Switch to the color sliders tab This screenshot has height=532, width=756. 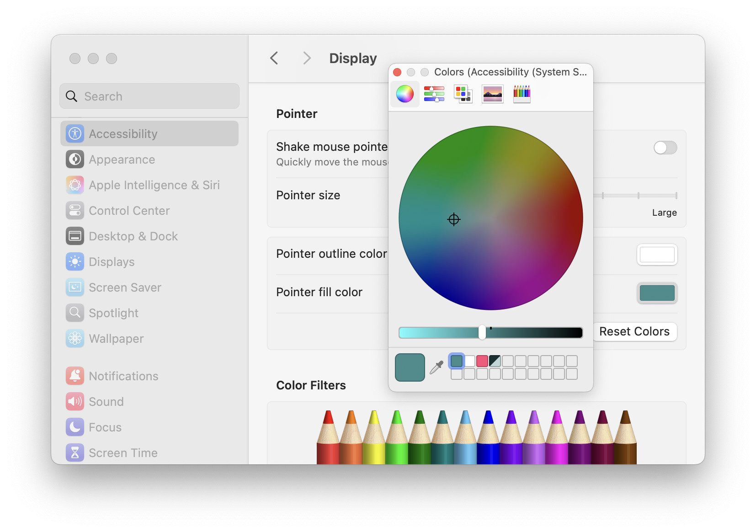pyautogui.click(x=434, y=94)
